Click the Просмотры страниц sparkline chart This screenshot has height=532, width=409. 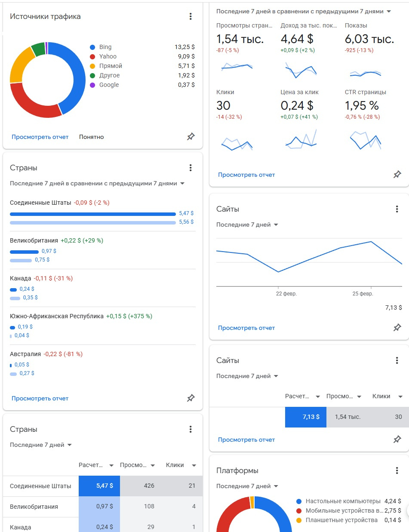(x=237, y=67)
